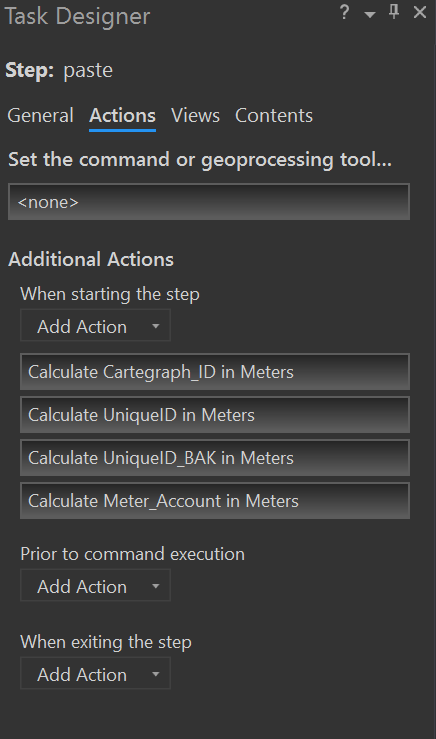
Task: Select Calculate UniqueID_BAK in Meters action
Action: pyautogui.click(x=215, y=458)
